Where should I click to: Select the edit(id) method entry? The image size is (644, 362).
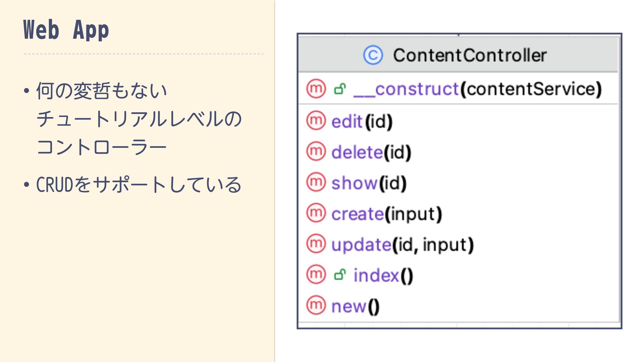[x=362, y=121]
